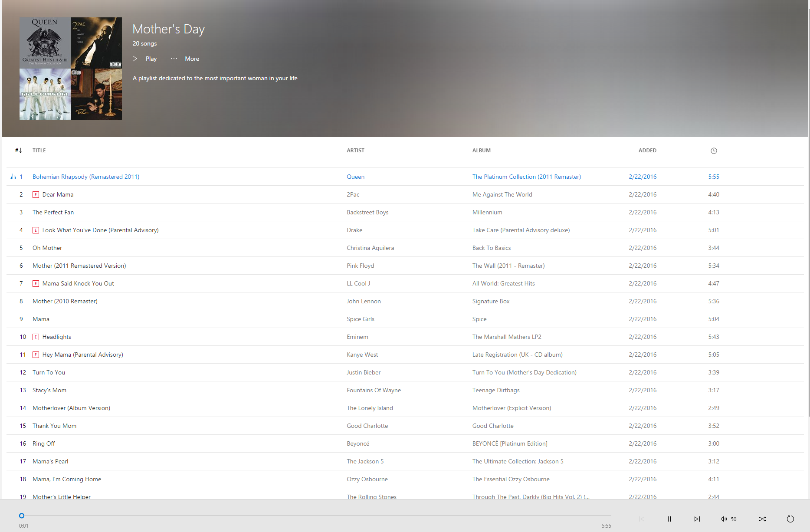Click artist Eminem
Image resolution: width=810 pixels, height=532 pixels.
[357, 337]
